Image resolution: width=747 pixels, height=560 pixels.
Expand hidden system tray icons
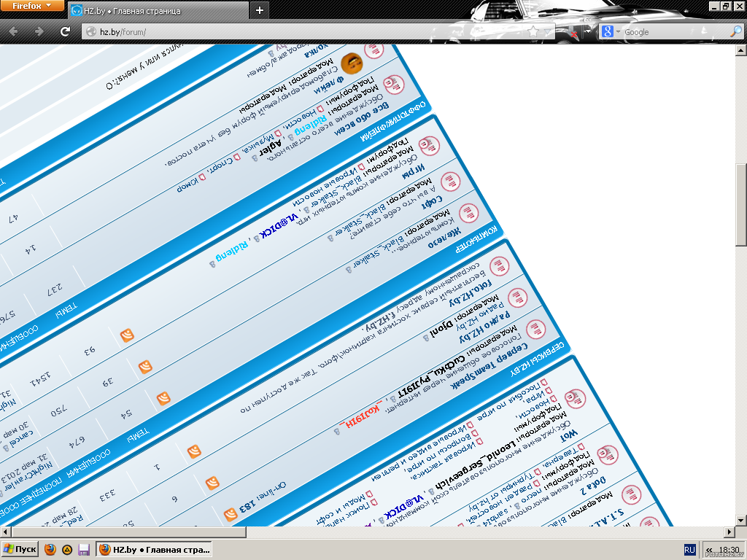(709, 550)
